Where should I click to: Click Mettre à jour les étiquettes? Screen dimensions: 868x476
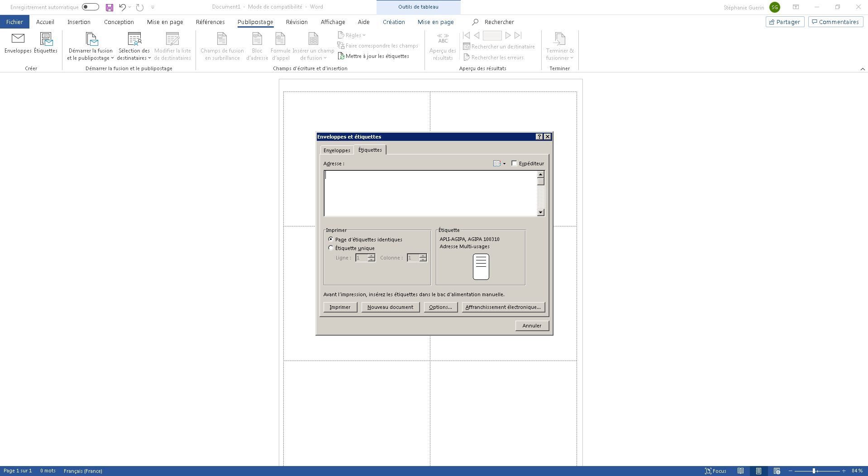pyautogui.click(x=373, y=56)
